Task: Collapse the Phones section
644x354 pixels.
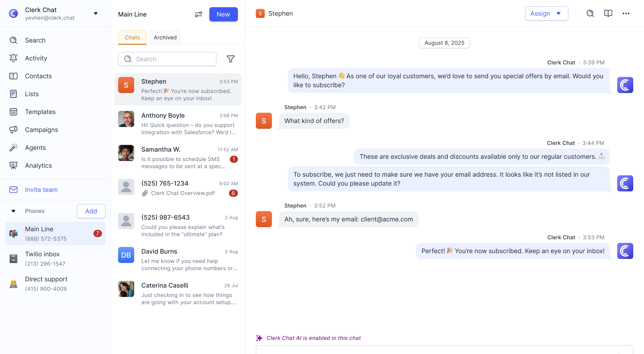Action: tap(13, 211)
